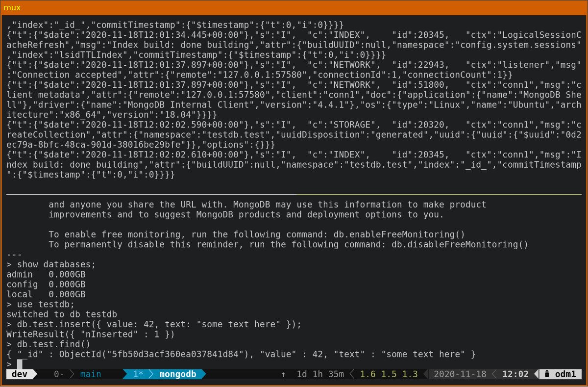The image size is (588, 387).
Task: Click timestamp '2020-11-18T12:02:02.590+00:00'
Action: coord(165,125)
